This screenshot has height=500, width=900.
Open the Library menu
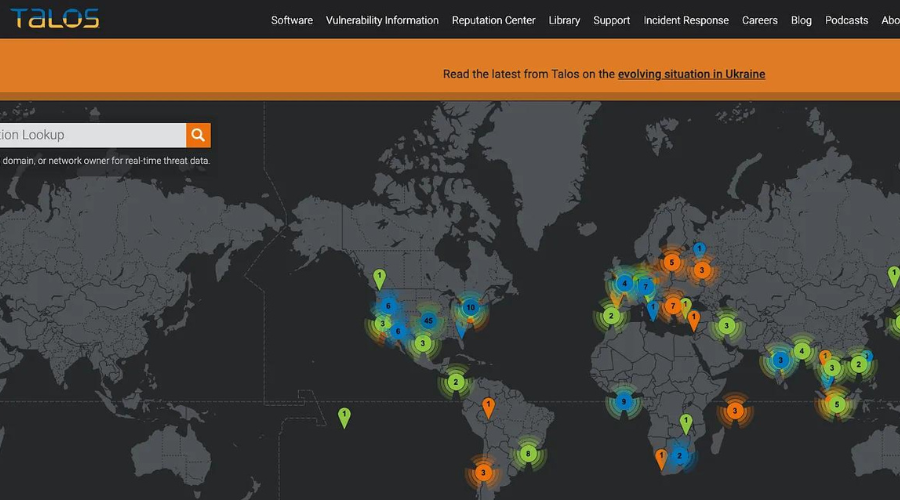point(564,20)
